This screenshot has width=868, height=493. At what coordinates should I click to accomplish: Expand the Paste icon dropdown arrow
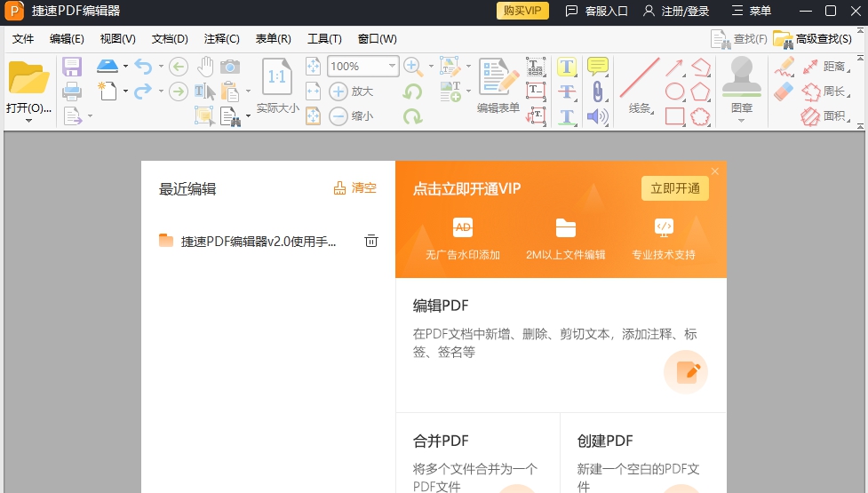pyautogui.click(x=248, y=91)
